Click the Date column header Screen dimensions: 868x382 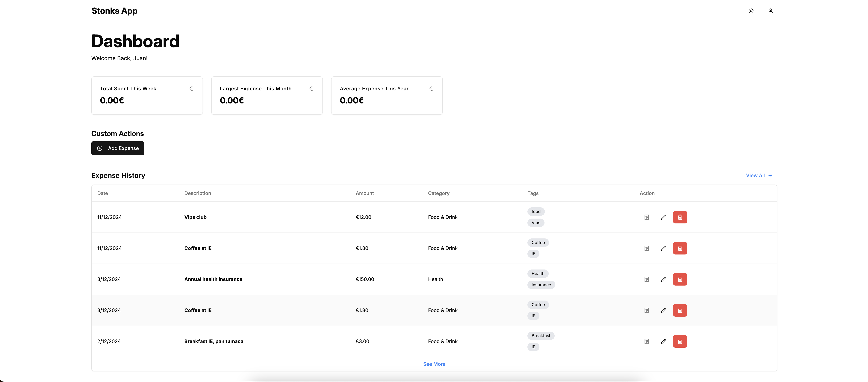coord(102,193)
